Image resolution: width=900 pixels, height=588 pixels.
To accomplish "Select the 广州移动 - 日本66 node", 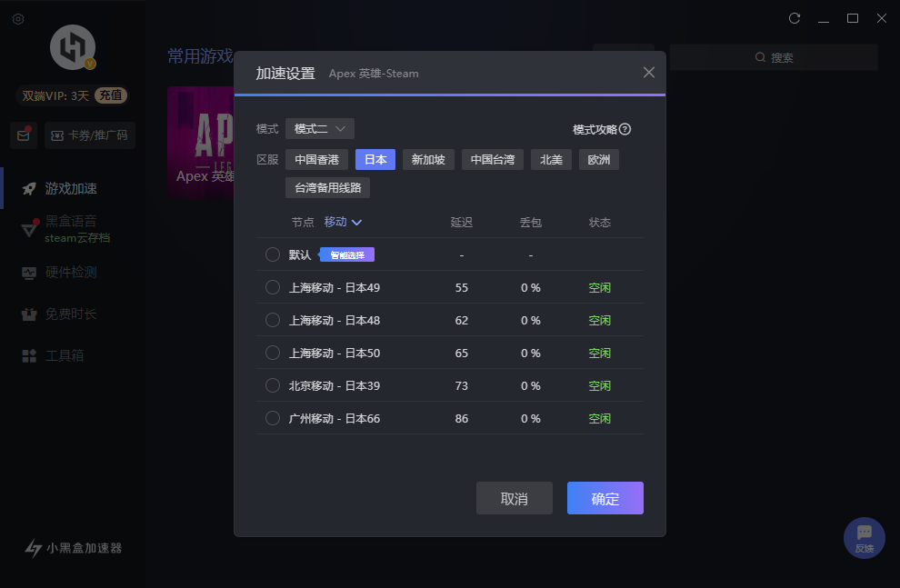I will [x=273, y=418].
